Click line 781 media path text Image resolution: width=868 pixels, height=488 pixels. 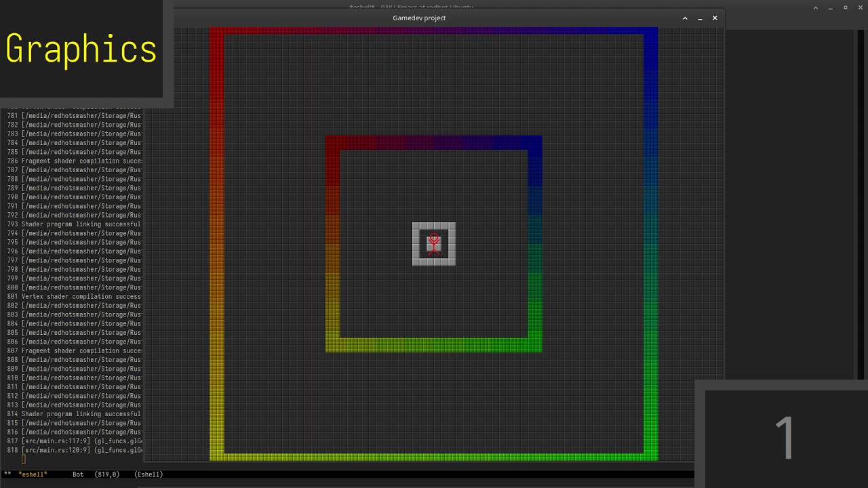point(81,116)
